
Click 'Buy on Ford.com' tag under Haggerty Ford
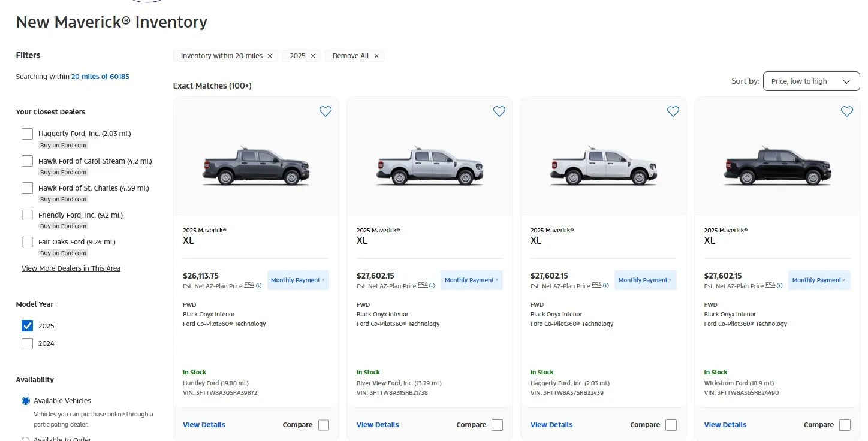pyautogui.click(x=64, y=145)
